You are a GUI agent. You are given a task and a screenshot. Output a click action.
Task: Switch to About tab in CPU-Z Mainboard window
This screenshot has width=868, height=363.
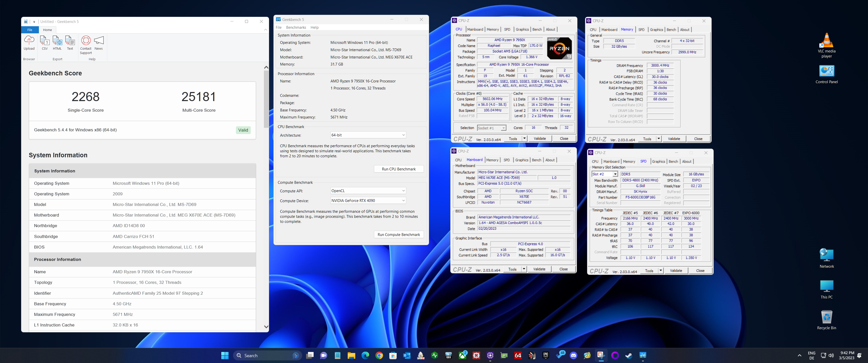550,160
